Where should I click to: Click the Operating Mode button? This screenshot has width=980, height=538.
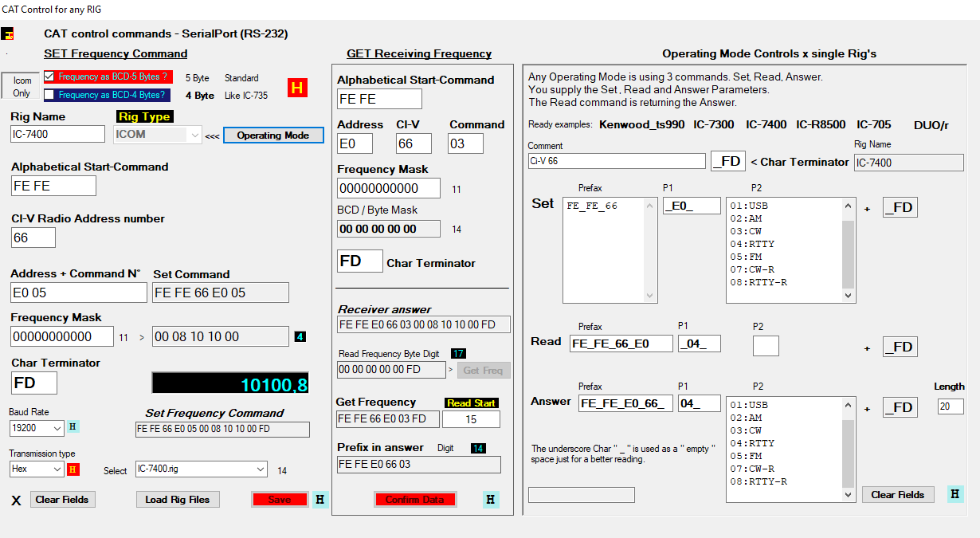click(273, 135)
